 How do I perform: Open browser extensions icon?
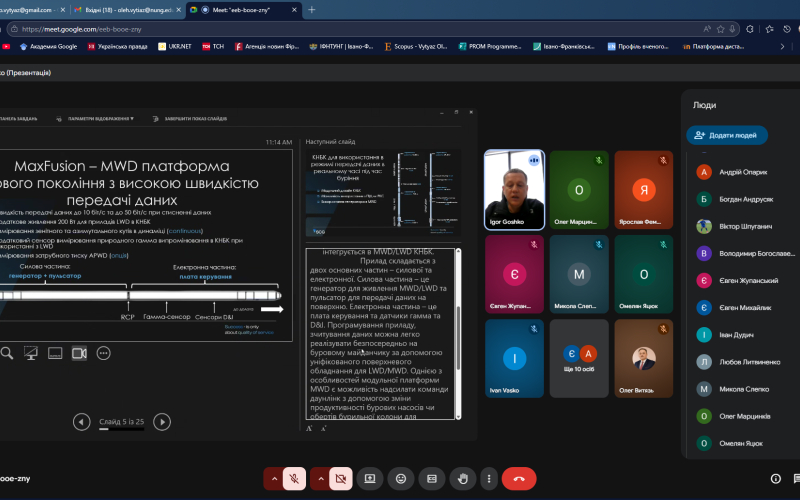tap(750, 29)
